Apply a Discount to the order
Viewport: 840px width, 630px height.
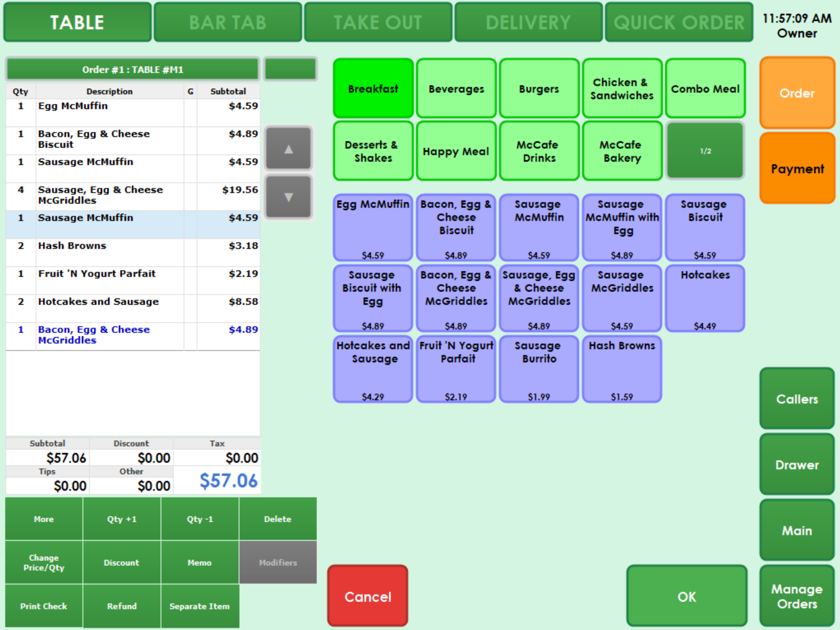[x=122, y=563]
